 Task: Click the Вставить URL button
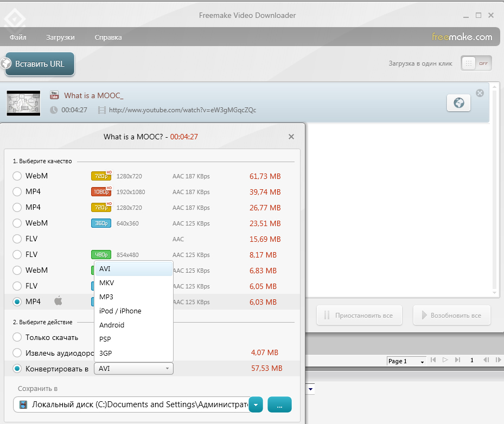tap(40, 64)
